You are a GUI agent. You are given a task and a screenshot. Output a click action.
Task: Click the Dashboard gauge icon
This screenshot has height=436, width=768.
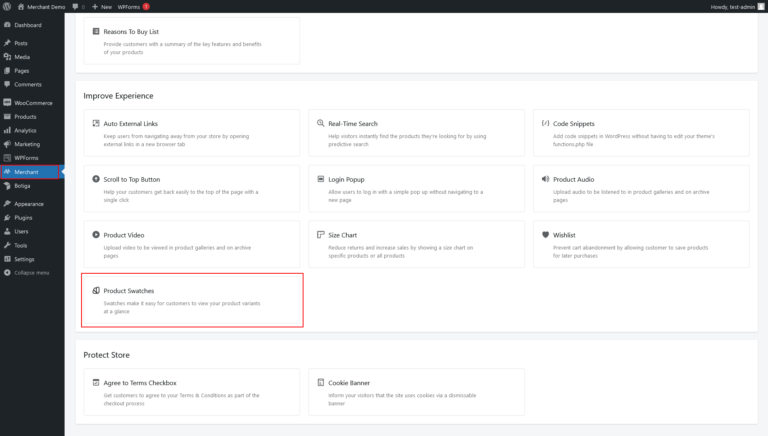click(7, 24)
